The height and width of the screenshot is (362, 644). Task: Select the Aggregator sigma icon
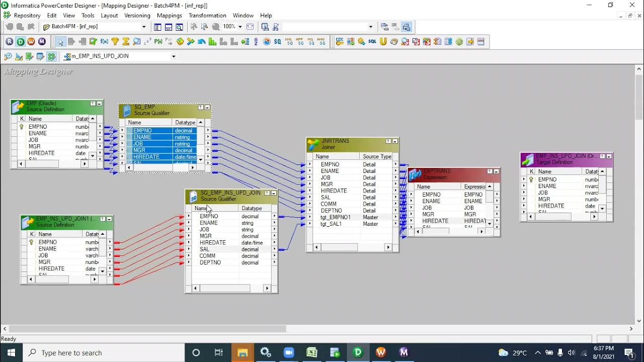coord(126,42)
